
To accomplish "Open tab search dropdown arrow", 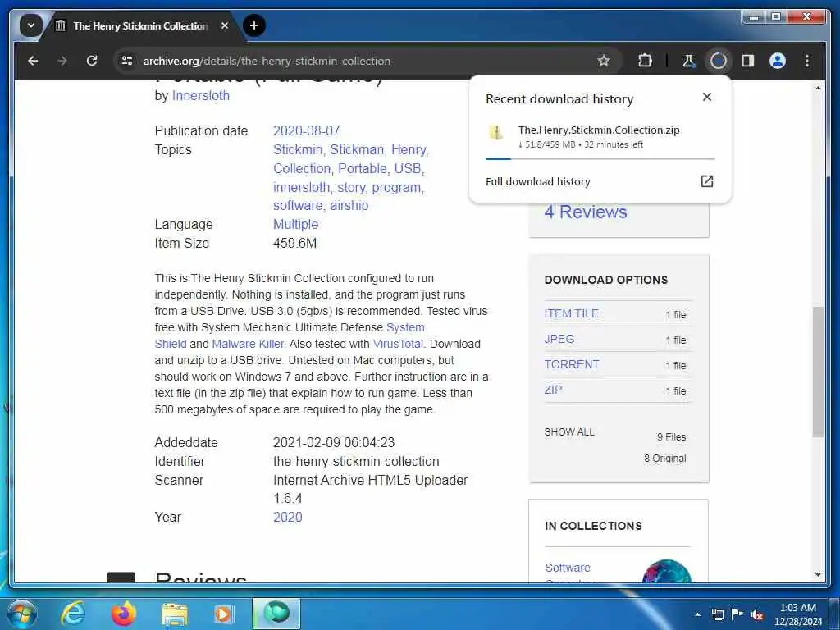I will (31, 25).
